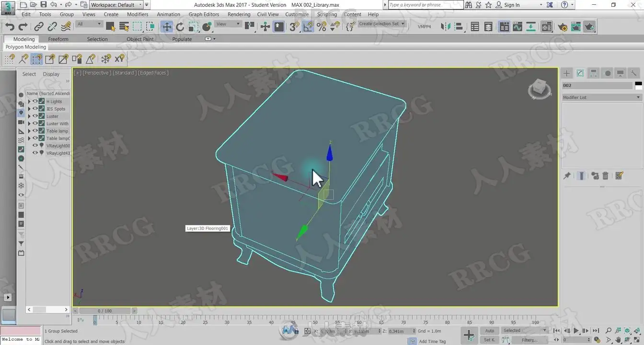The image size is (644, 345).
Task: Expand the Luster tree node
Action: [29, 116]
